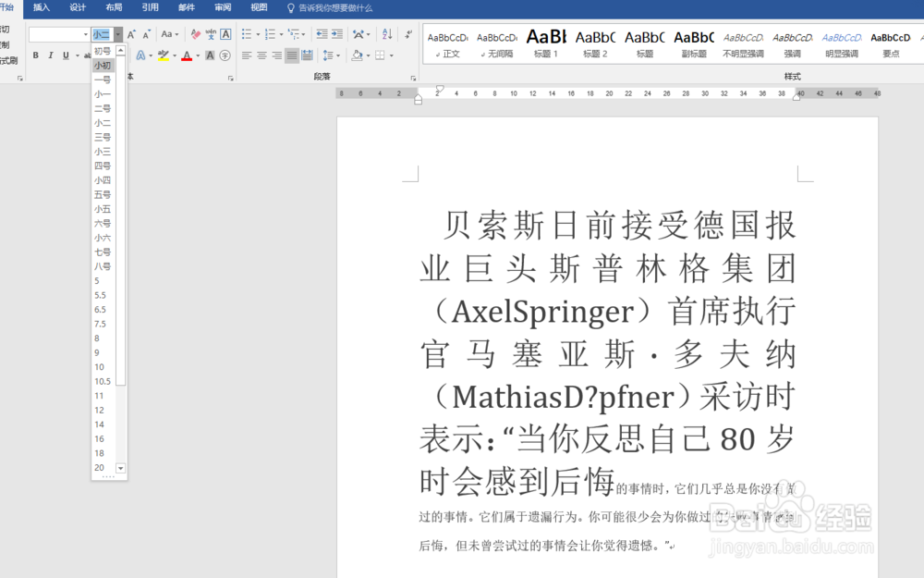924x578 pixels.
Task: Apply borders icon in paragraph group
Action: coord(380,55)
